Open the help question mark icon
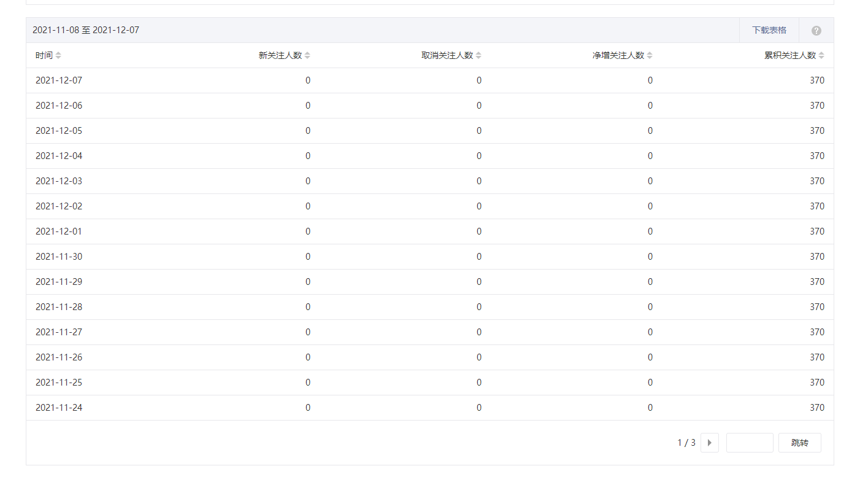868x482 pixels. [816, 31]
